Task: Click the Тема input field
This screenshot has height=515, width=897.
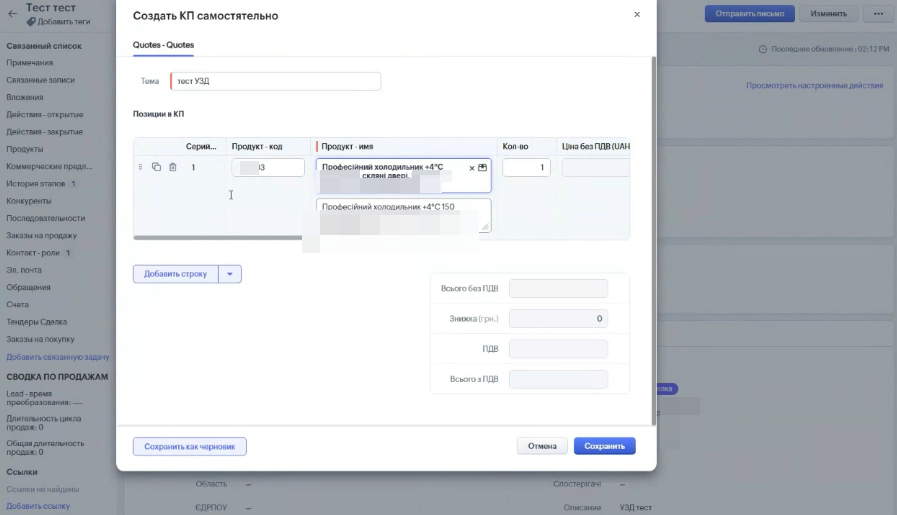Action: 275,81
